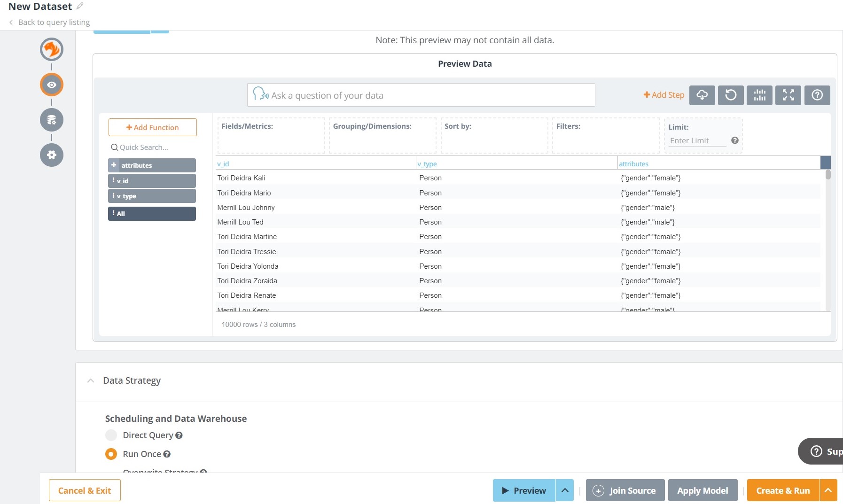This screenshot has width=843, height=504.
Task: Collapse the Data Strategy section
Action: [x=91, y=380]
